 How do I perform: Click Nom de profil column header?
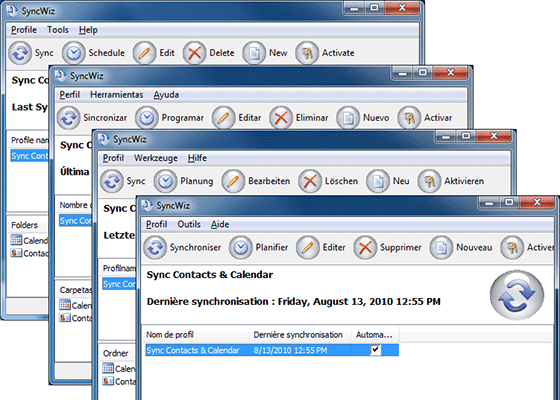point(196,335)
